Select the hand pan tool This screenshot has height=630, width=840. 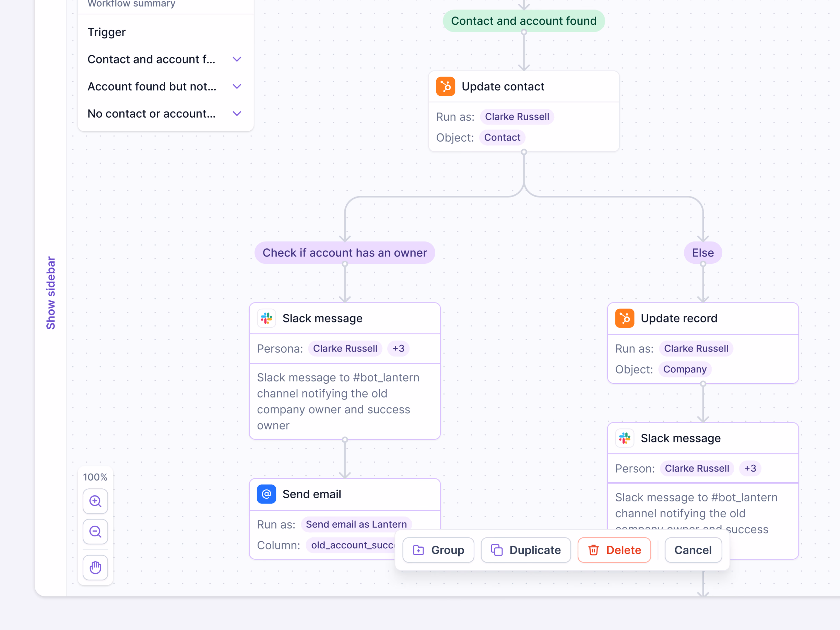tap(95, 568)
